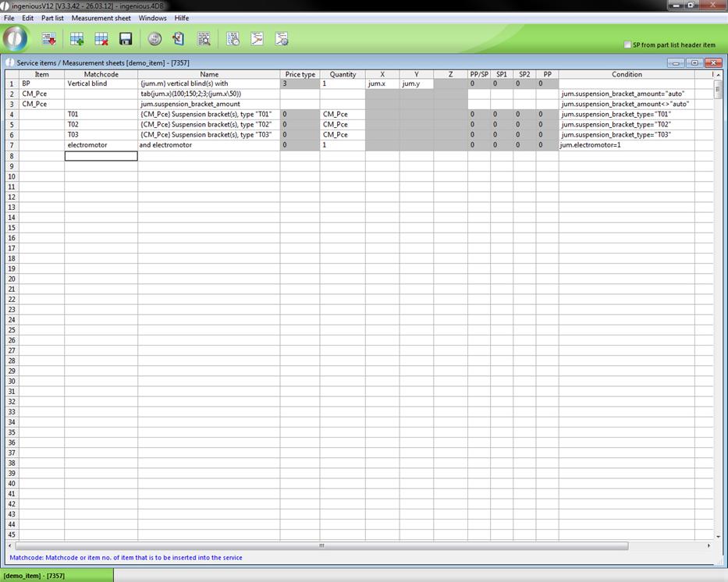Enable SP from part list header item
This screenshot has height=582, width=728.
point(627,45)
